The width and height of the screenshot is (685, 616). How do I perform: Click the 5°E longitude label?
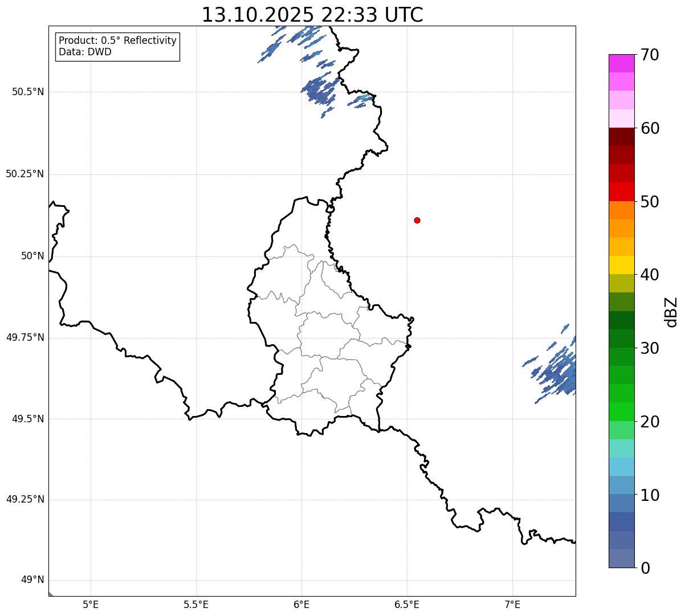coord(91,605)
